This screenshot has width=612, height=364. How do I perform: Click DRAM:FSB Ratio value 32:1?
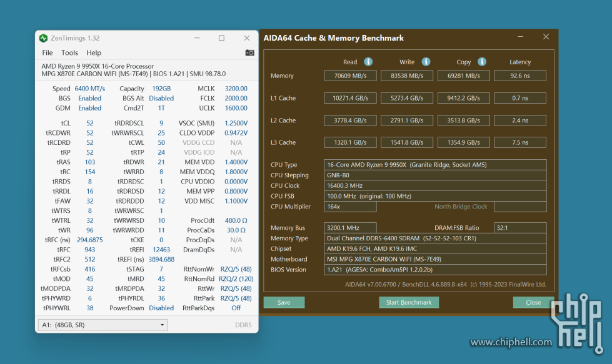[x=520, y=228]
